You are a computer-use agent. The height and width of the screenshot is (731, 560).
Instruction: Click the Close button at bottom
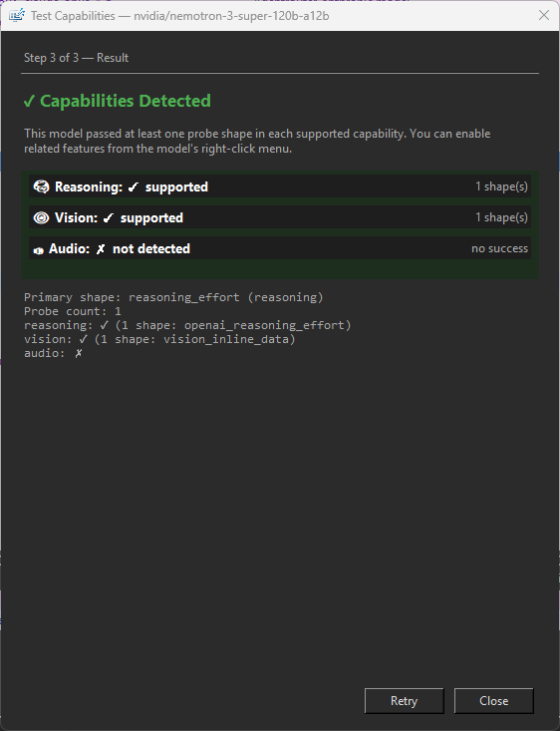pyautogui.click(x=493, y=701)
